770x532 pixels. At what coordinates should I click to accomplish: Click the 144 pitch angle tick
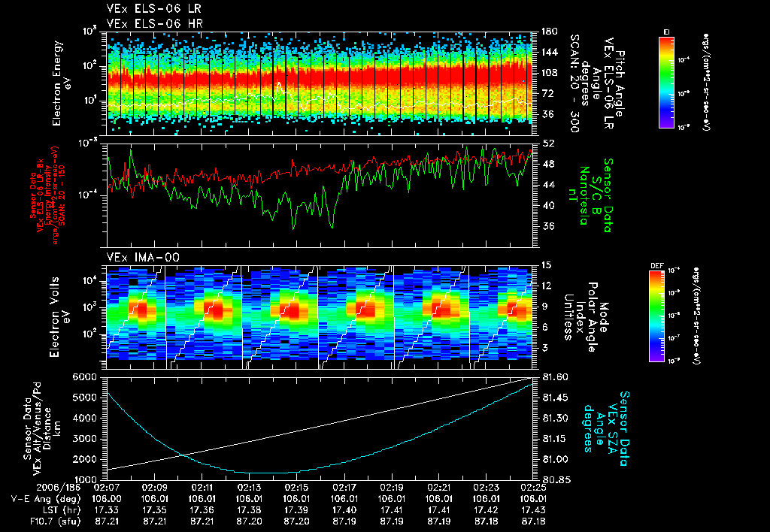pyautogui.click(x=549, y=52)
